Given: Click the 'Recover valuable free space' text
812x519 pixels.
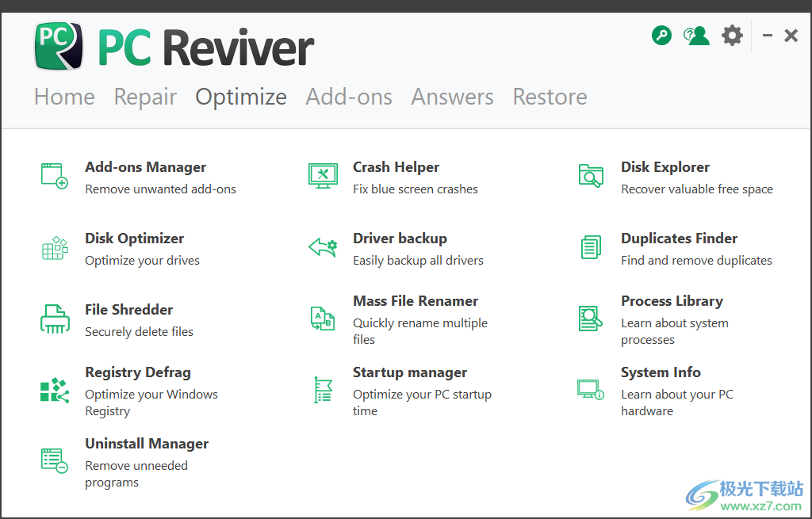Looking at the screenshot, I should tap(697, 189).
